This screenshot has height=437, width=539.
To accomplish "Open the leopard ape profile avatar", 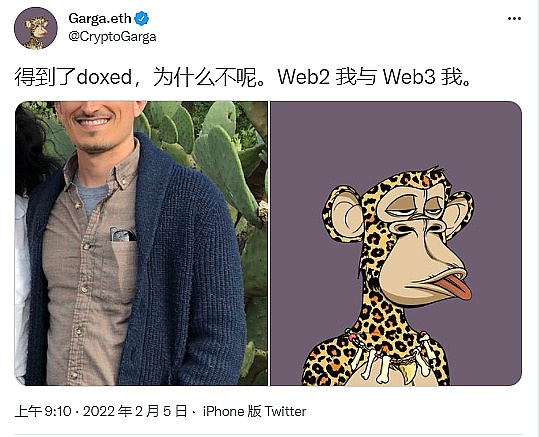I will click(x=36, y=29).
